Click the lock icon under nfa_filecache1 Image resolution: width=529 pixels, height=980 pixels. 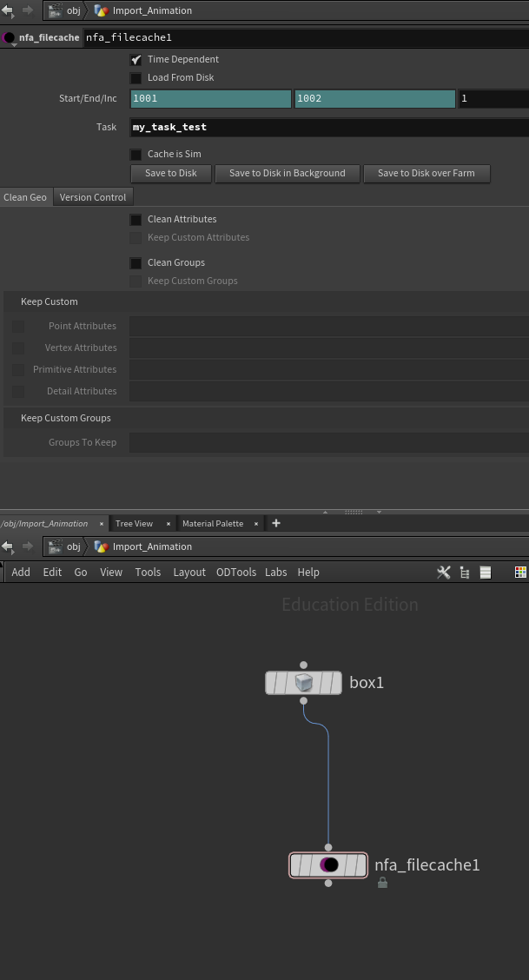click(382, 883)
